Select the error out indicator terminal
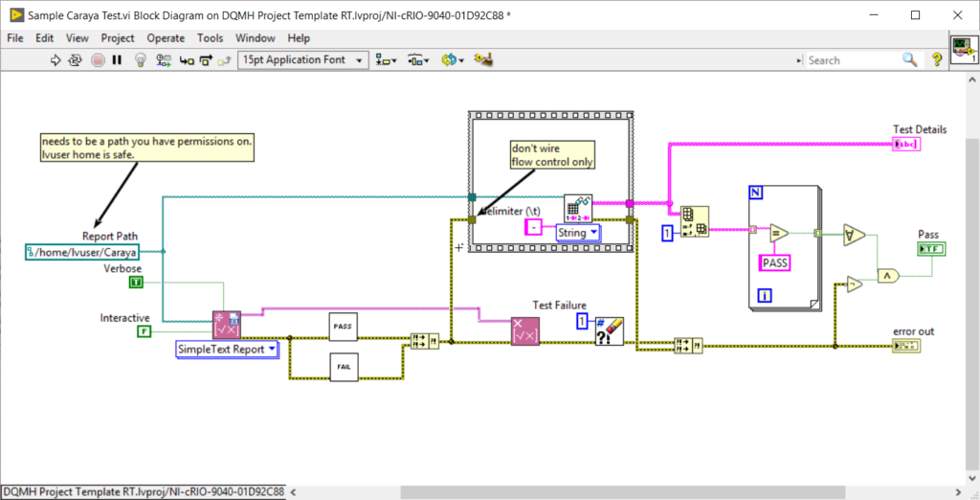Screen dimensions: 980x500 (906, 346)
